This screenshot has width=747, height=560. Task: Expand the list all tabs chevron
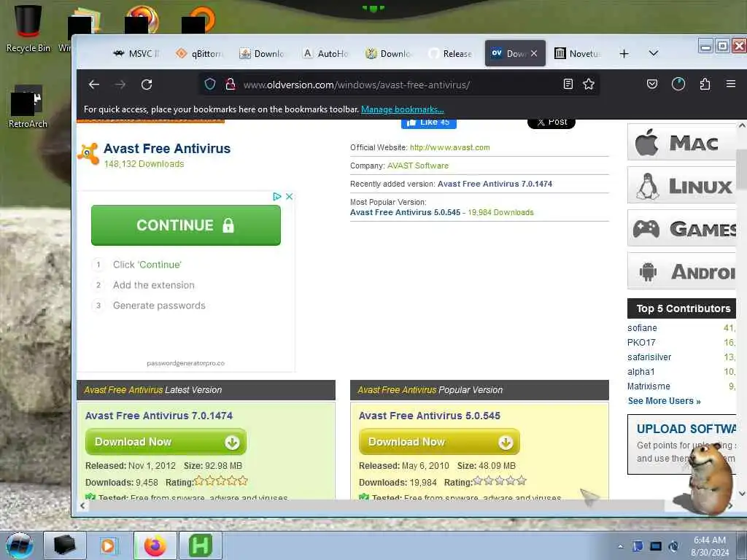point(654,53)
